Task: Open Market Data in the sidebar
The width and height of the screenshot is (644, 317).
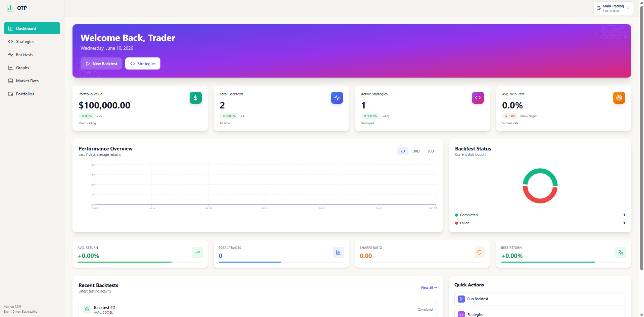Action: (32, 81)
